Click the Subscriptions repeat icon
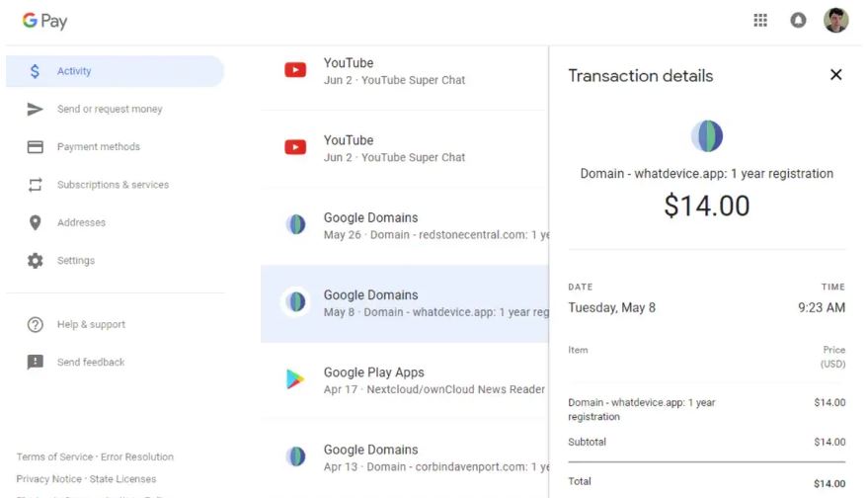 (x=35, y=185)
